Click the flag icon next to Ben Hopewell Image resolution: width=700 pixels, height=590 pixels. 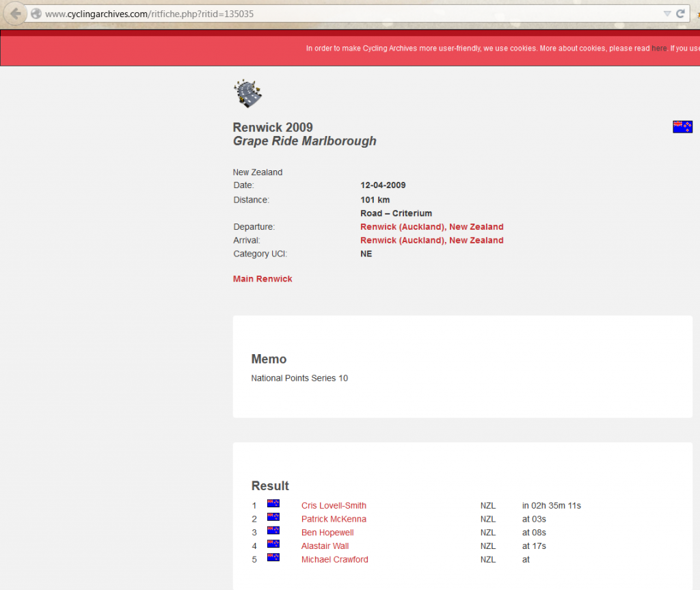tap(273, 530)
